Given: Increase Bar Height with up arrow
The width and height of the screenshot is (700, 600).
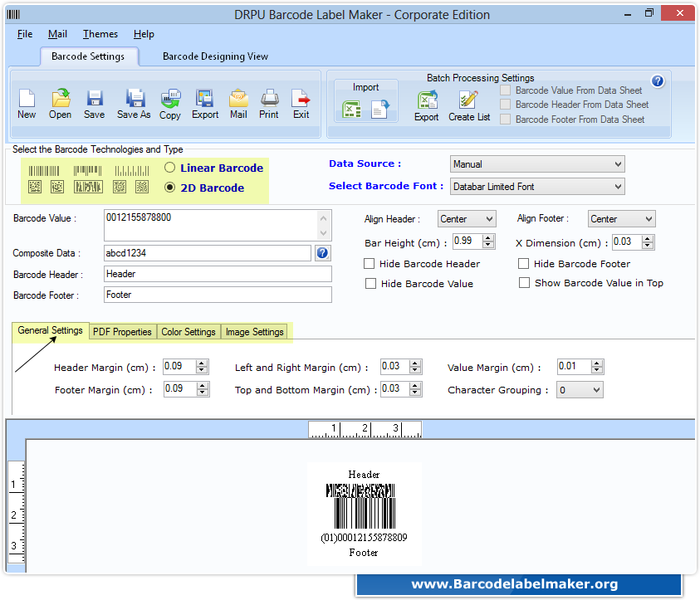Looking at the screenshot, I should pyautogui.click(x=488, y=238).
